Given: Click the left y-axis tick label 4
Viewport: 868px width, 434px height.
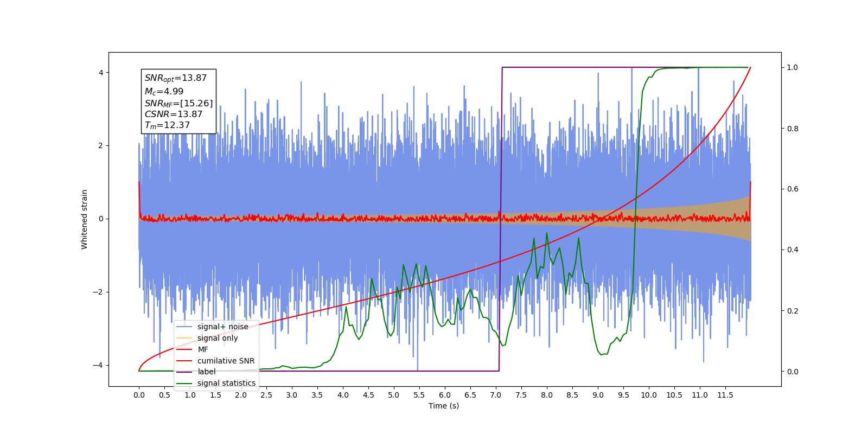Looking at the screenshot, I should [100, 73].
